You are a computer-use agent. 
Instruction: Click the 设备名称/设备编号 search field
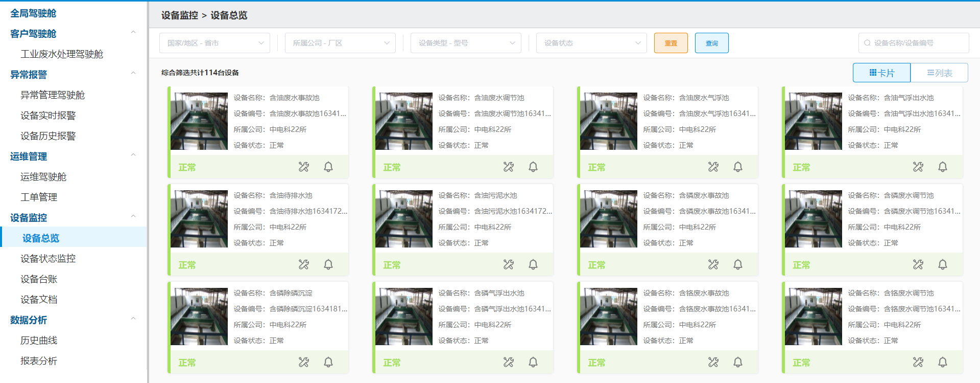coord(914,43)
